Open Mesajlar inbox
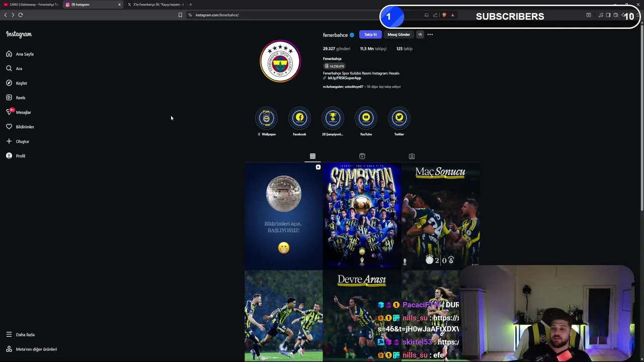Screen dimensions: 644x362 [x=19, y=112]
